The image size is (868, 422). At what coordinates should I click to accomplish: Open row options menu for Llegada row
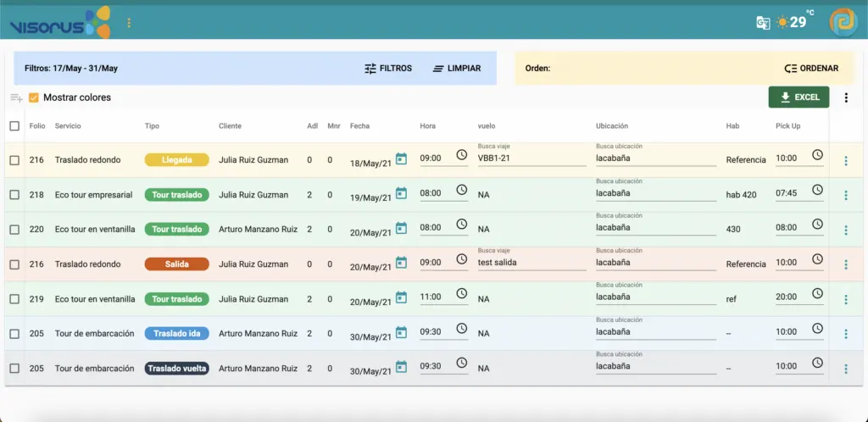pyautogui.click(x=845, y=160)
